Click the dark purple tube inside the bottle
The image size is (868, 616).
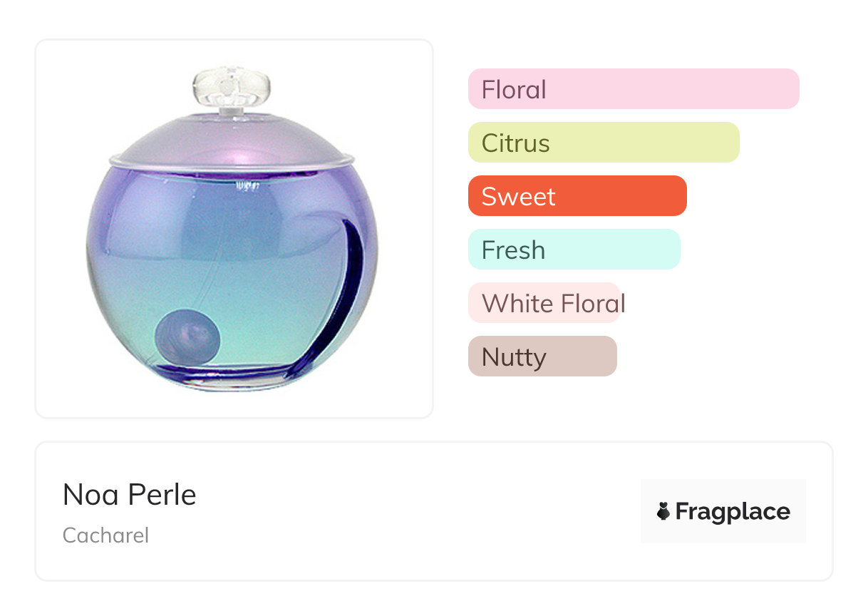pyautogui.click(x=354, y=285)
